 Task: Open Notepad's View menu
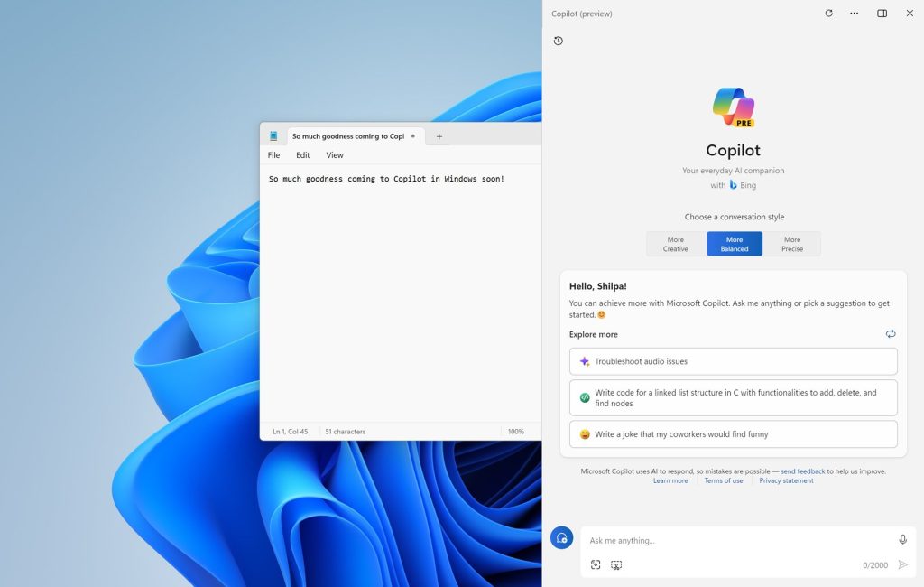(335, 154)
